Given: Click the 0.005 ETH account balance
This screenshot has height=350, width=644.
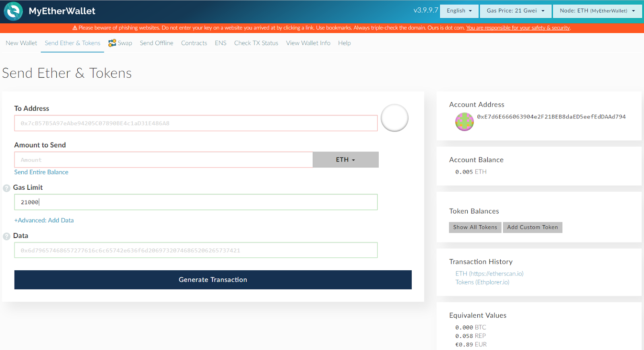Looking at the screenshot, I should coord(471,172).
